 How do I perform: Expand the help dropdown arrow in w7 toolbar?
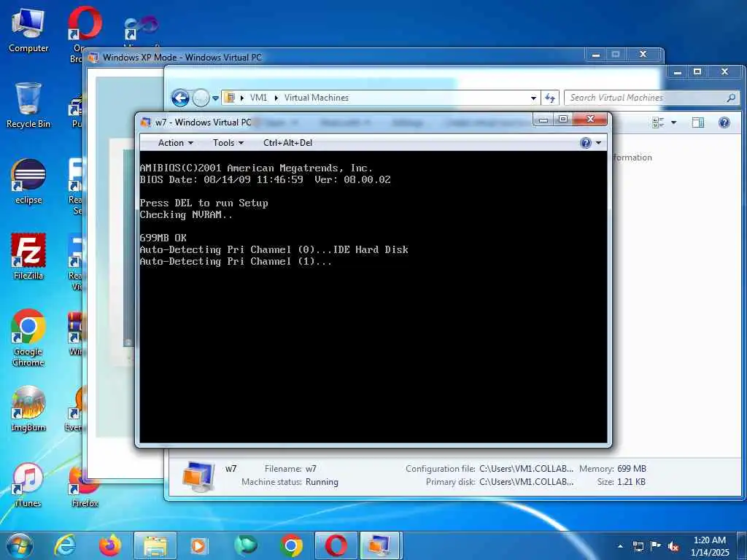click(x=598, y=143)
